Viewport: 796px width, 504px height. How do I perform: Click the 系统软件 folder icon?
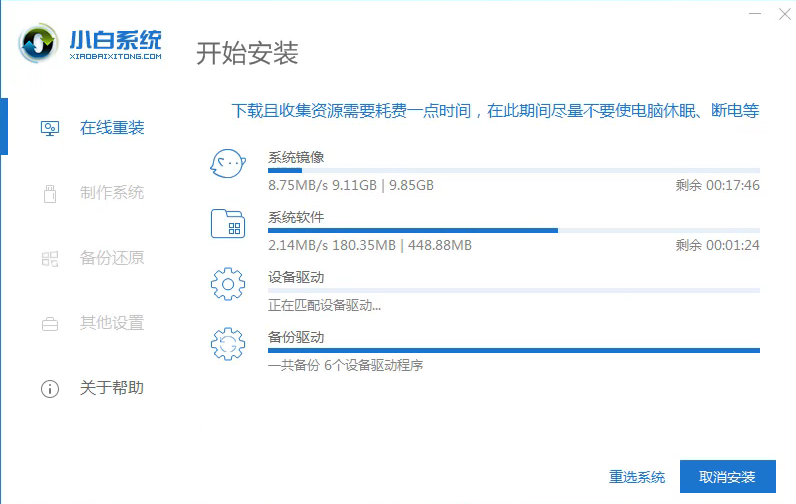[227, 224]
